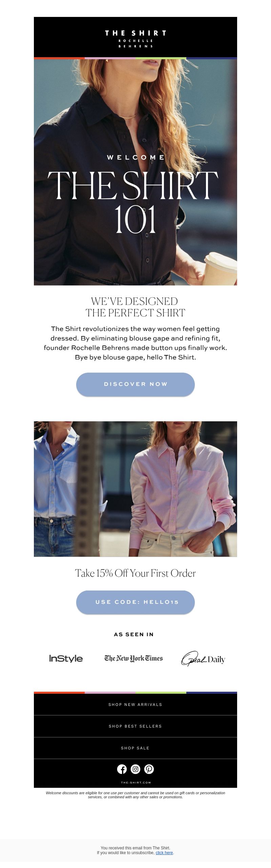Visit the the-shirt.com link
Image resolution: width=271 pixels, height=868 pixels.
(x=136, y=782)
